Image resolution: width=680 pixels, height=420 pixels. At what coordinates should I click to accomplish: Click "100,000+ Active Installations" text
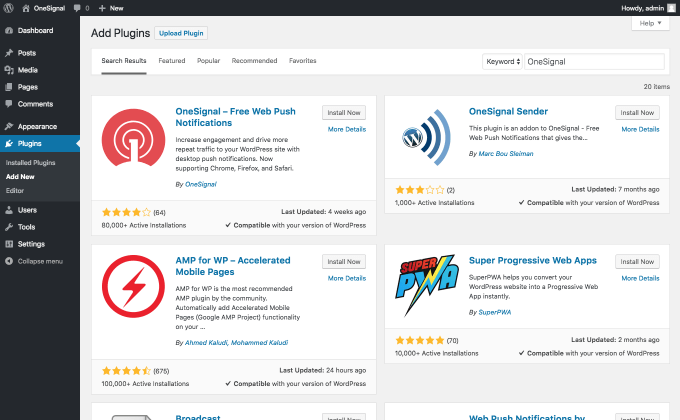[145, 384]
